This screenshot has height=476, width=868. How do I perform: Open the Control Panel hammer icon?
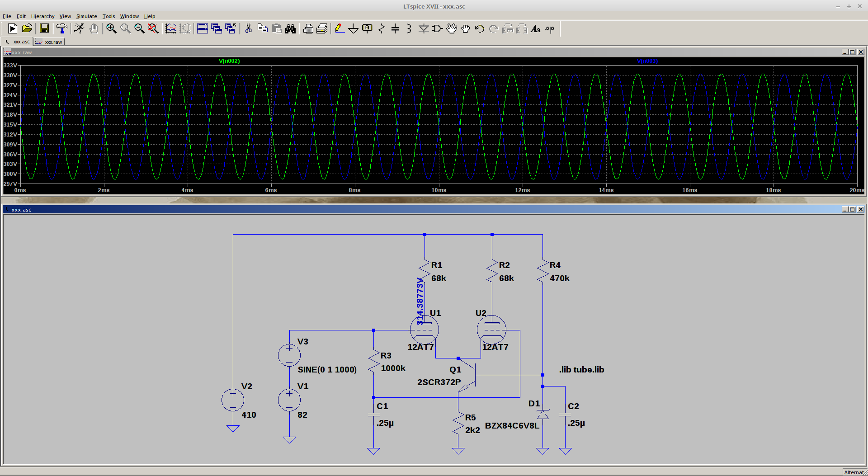pos(62,28)
